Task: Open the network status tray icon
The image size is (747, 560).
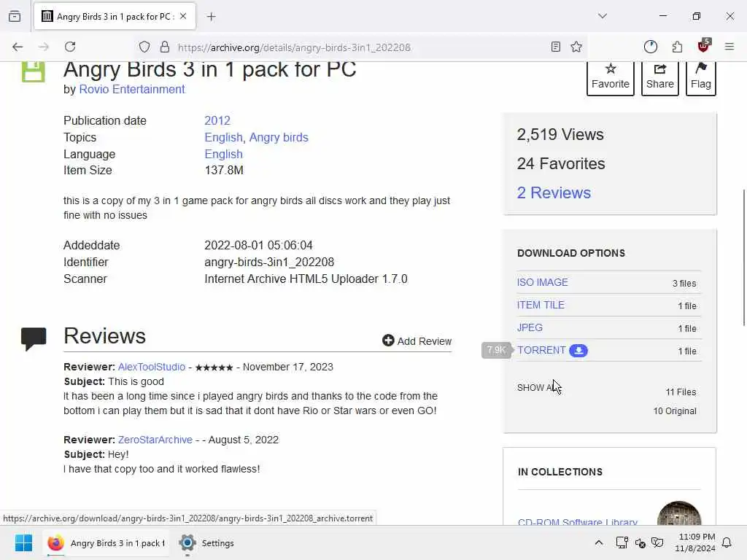Action: click(622, 542)
